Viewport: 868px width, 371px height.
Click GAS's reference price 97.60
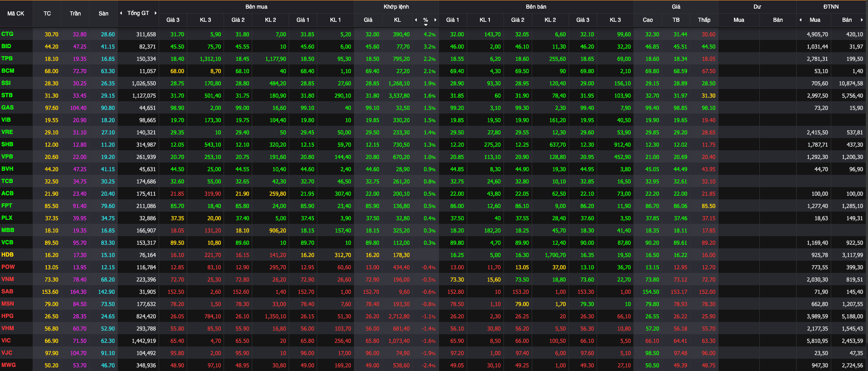coord(51,108)
